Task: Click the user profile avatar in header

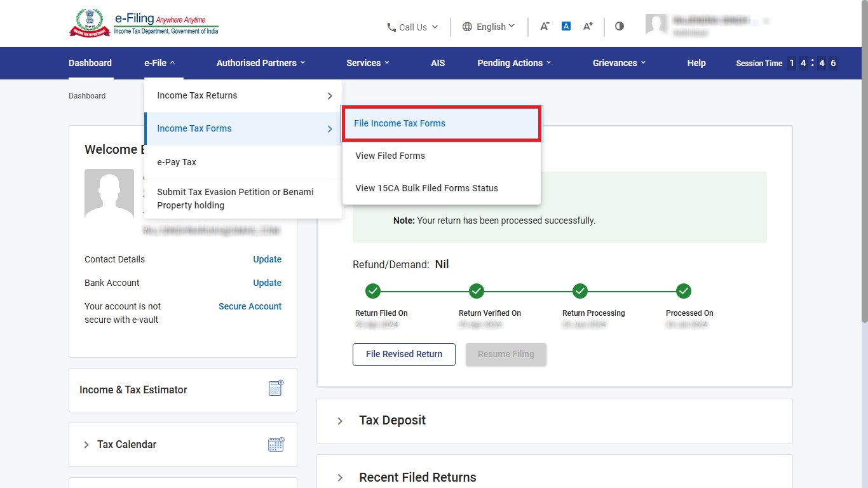Action: point(656,25)
